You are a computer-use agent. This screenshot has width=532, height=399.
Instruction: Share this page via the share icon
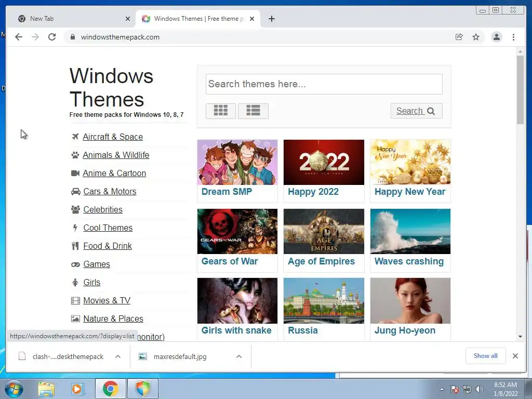[459, 37]
